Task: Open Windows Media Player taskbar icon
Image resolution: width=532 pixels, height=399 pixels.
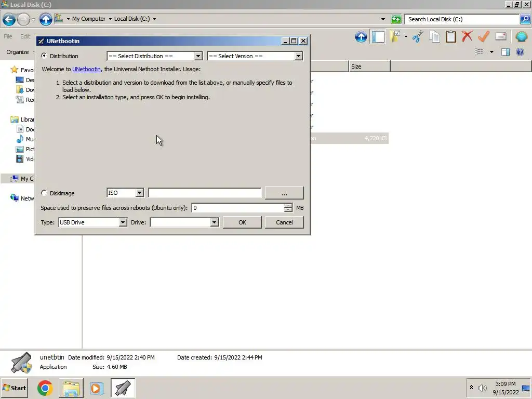Action: click(97, 388)
